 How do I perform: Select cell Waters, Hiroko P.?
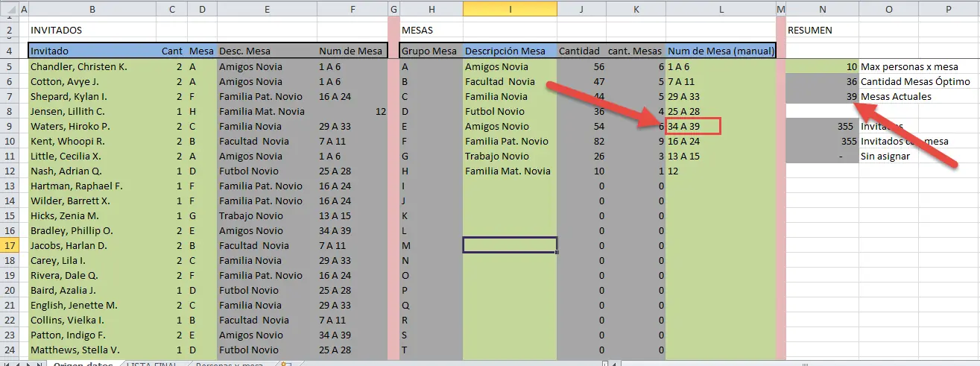pos(92,126)
